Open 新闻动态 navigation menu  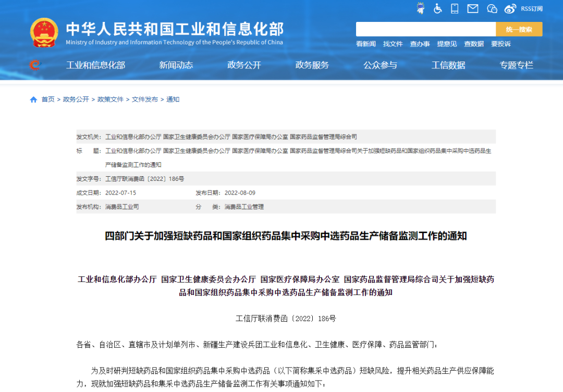176,65
